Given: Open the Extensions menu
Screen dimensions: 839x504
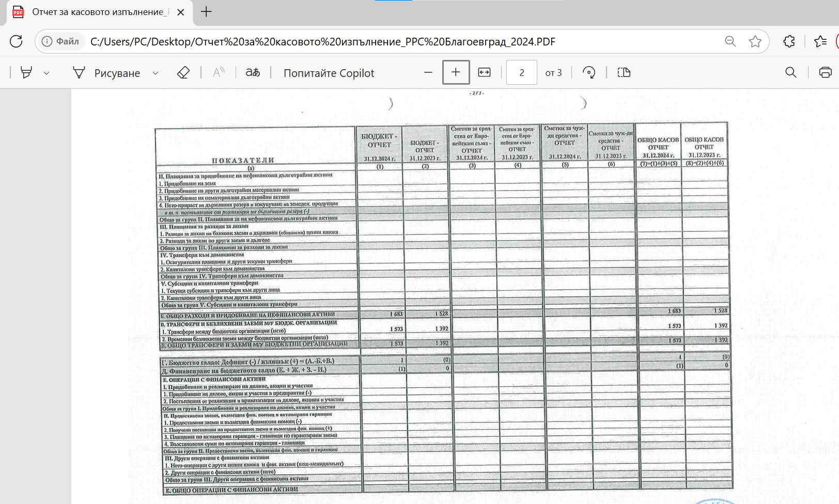Looking at the screenshot, I should (x=789, y=41).
